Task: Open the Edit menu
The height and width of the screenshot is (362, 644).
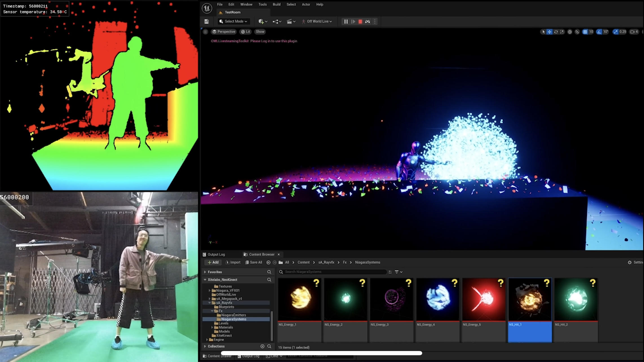Action: tap(231, 4)
